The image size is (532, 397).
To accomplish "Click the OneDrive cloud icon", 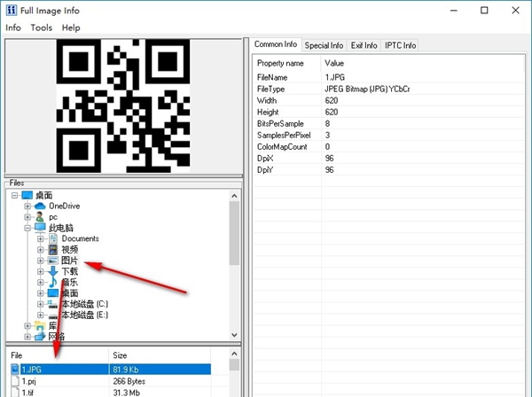I will pos(40,206).
